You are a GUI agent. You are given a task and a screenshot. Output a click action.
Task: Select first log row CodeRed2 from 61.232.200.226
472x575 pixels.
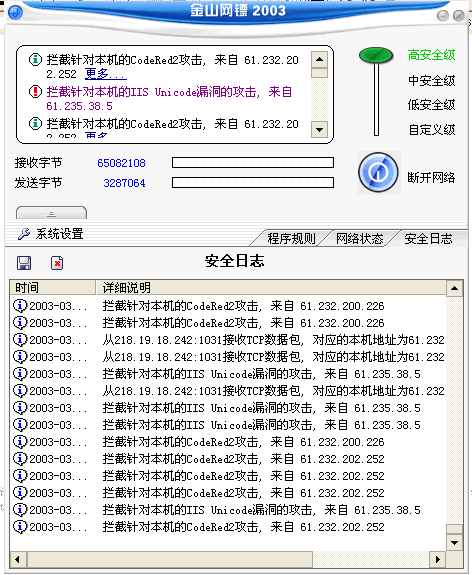[x=228, y=306]
